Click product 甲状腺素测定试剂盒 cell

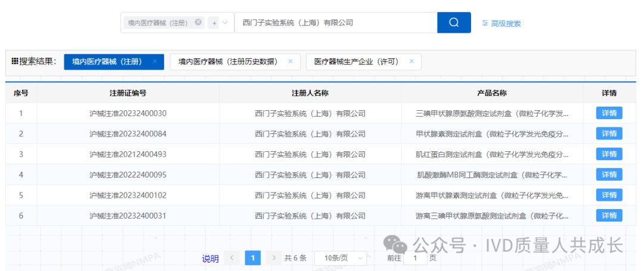[492, 134]
